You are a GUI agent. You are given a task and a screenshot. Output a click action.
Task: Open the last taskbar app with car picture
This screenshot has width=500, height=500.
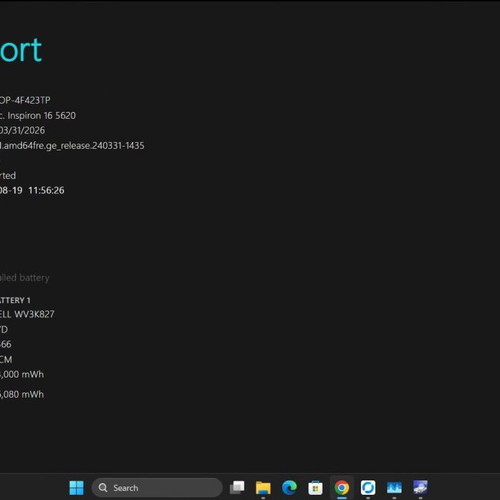(x=420, y=487)
